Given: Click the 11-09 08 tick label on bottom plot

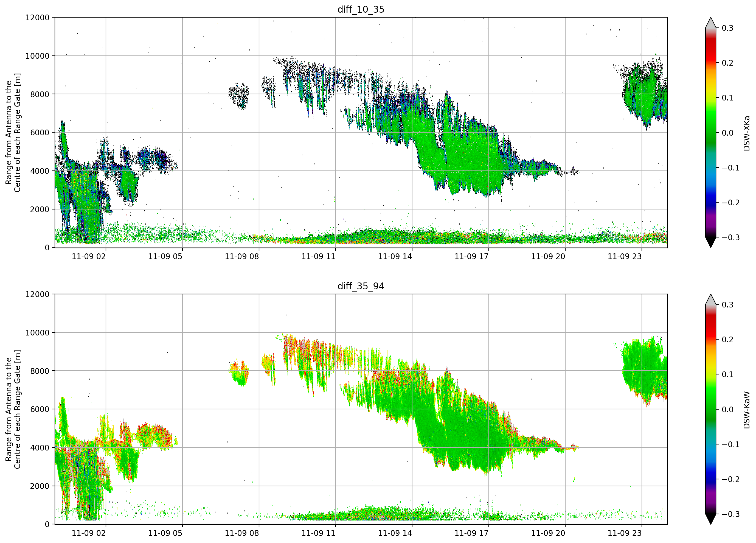Looking at the screenshot, I should click(x=242, y=533).
